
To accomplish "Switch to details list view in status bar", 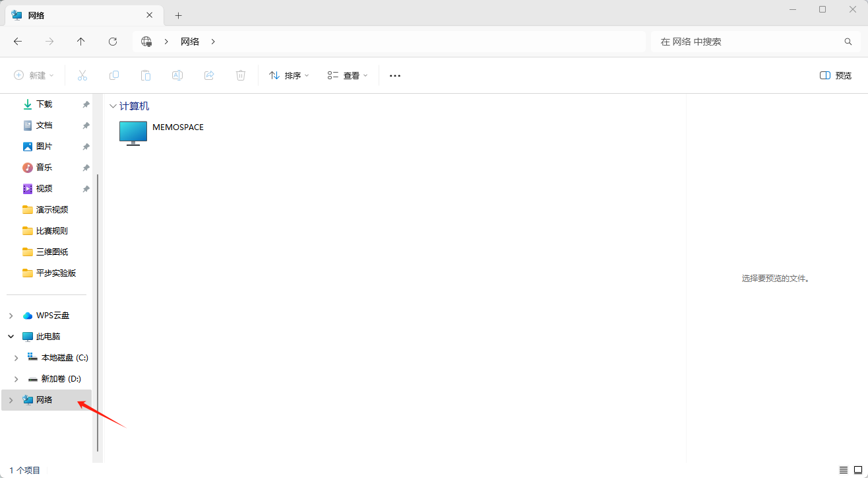I will tap(844, 470).
